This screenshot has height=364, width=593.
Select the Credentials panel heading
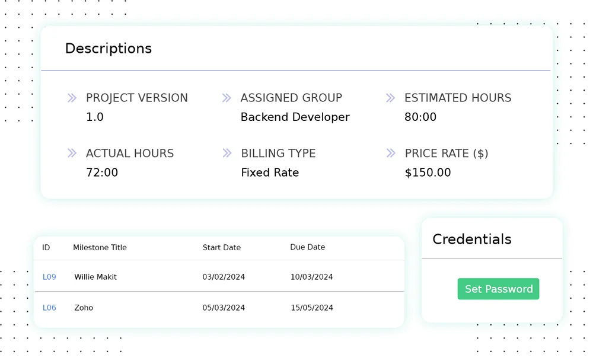point(471,240)
